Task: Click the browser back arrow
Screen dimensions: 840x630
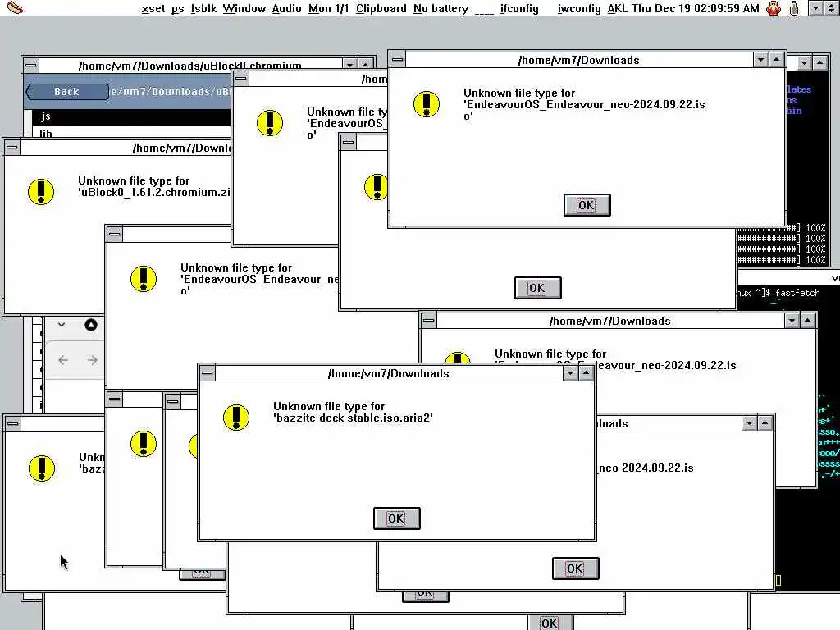Action: [x=63, y=360]
